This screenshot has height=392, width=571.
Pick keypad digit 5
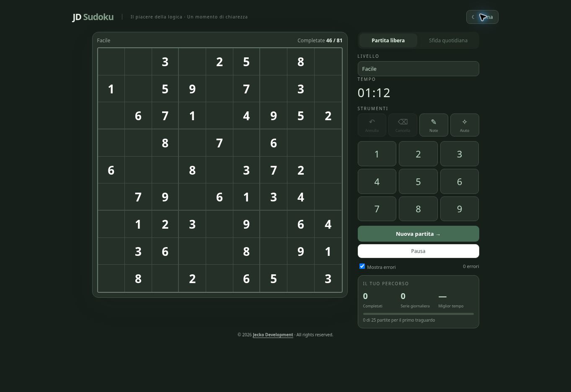pyautogui.click(x=418, y=181)
